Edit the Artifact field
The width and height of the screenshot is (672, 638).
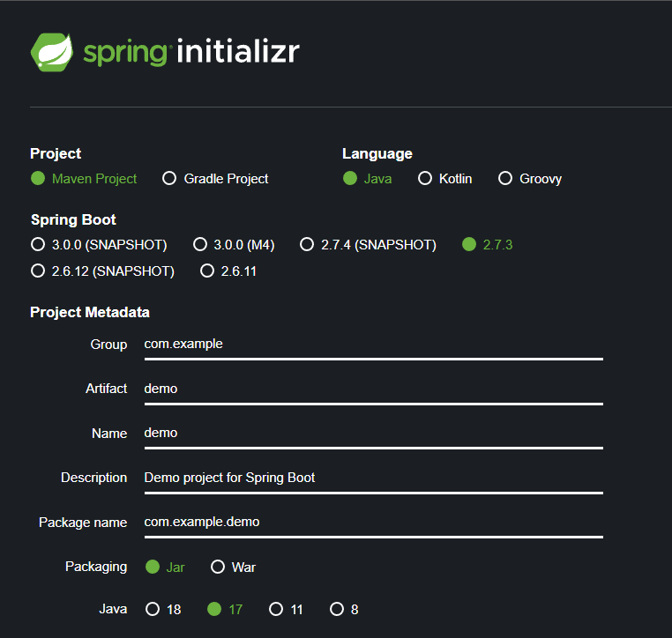[x=374, y=389]
